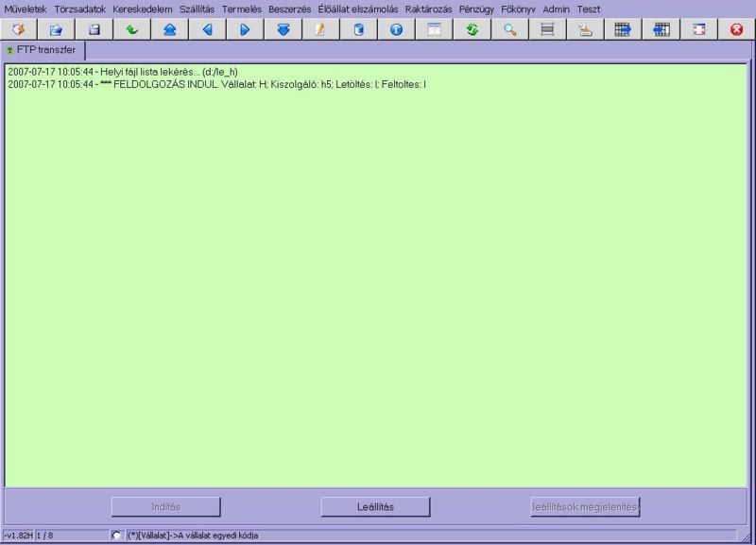
Task: Click the green undo arrow icon
Action: pyautogui.click(x=131, y=29)
